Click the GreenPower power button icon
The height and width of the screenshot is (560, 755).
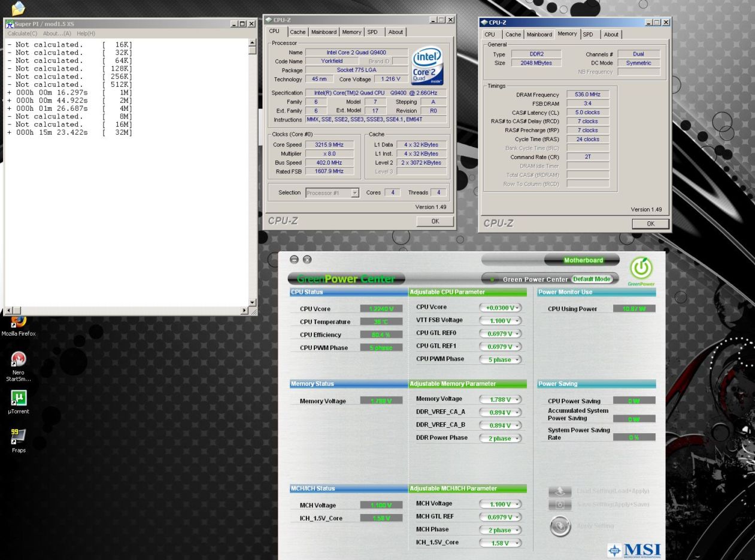(x=641, y=269)
